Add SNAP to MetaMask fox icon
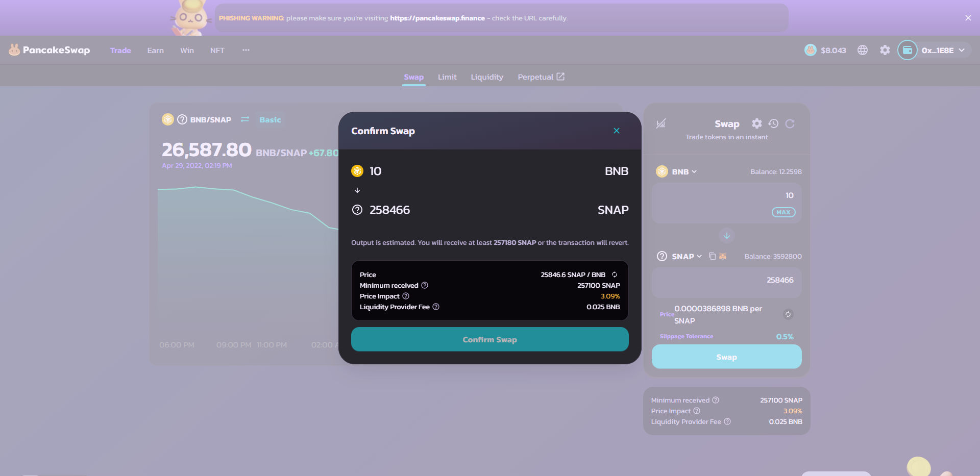 click(723, 256)
